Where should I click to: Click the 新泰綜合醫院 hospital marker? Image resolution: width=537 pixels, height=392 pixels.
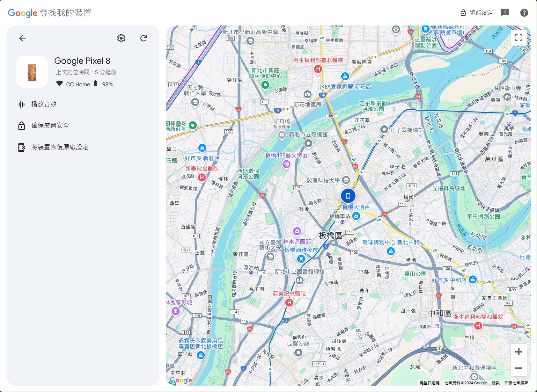tap(202, 177)
